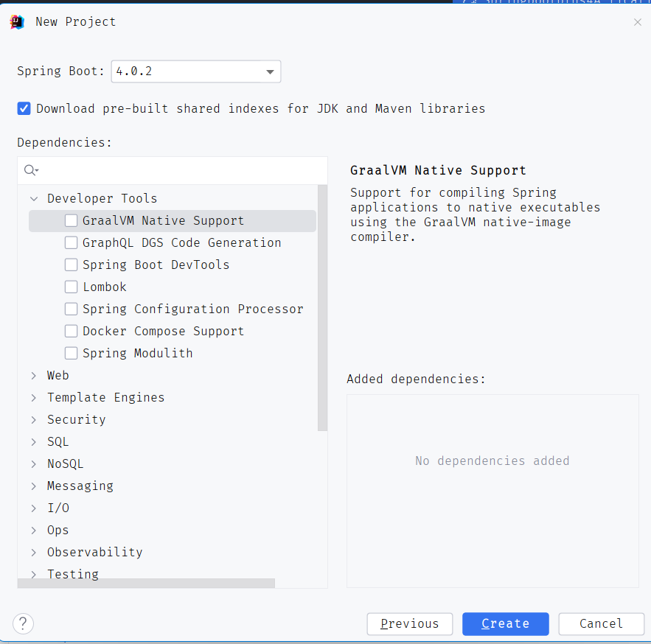Screen dimensions: 651x644
Task: Expand the Ops category
Action: 34,531
